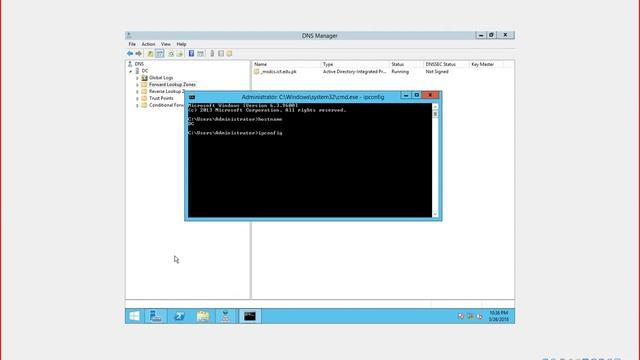Viewport: 640px width, 360px height.
Task: Click the ipconfig command line in cmd
Action: [235, 133]
